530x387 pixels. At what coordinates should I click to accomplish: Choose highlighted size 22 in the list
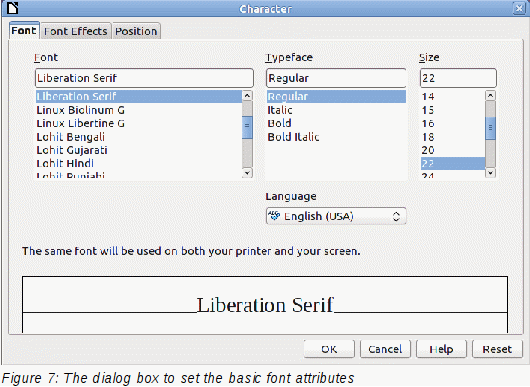coord(453,163)
